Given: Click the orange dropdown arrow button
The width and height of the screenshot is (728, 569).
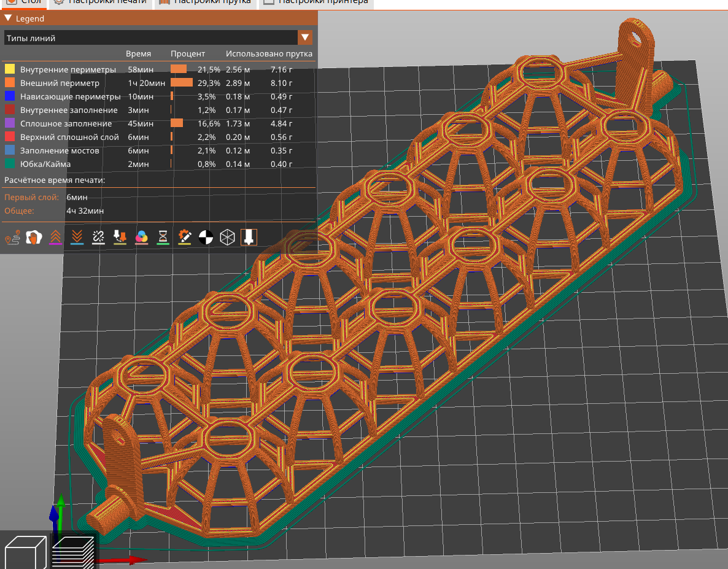Looking at the screenshot, I should click(305, 38).
